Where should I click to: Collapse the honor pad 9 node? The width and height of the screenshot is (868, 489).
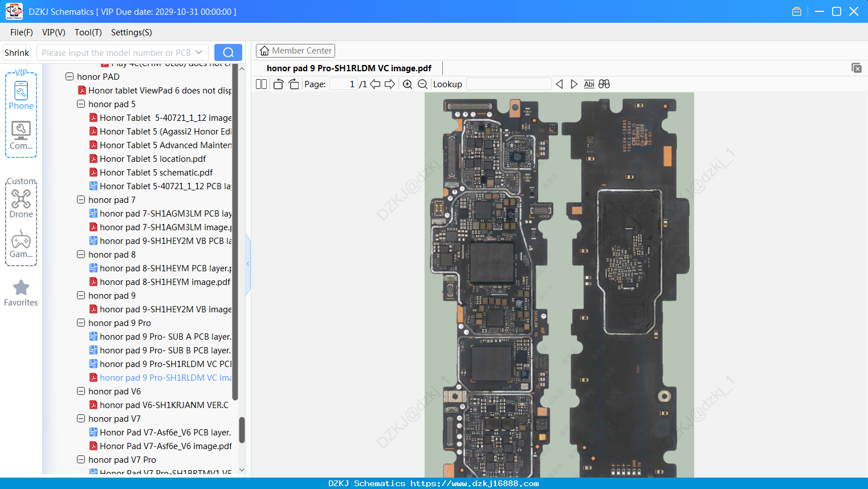(x=81, y=295)
